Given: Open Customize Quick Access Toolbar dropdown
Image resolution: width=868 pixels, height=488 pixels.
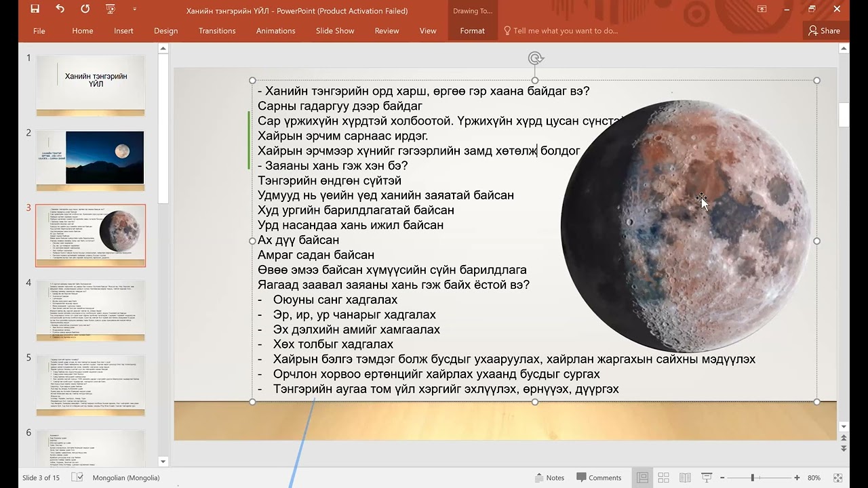Looking at the screenshot, I should [x=135, y=9].
